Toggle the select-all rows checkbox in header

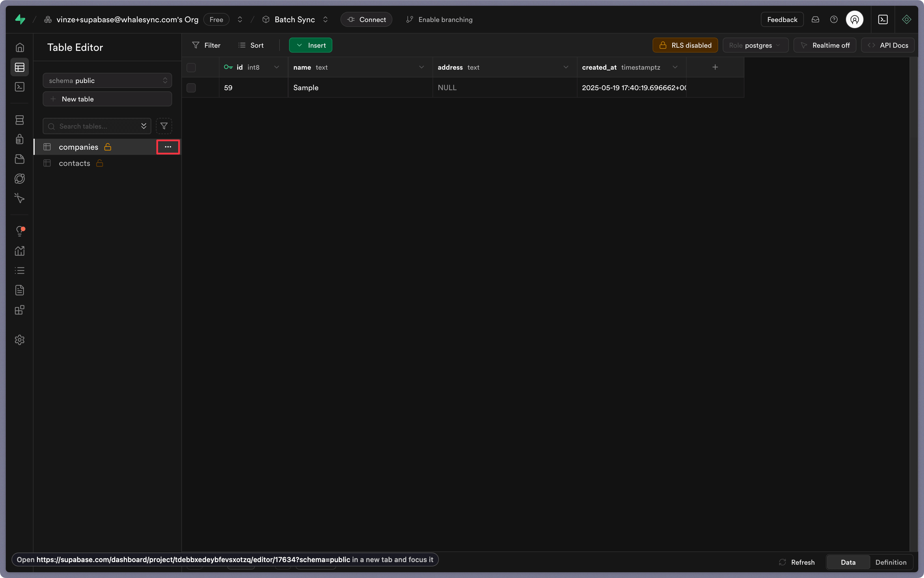[191, 68]
